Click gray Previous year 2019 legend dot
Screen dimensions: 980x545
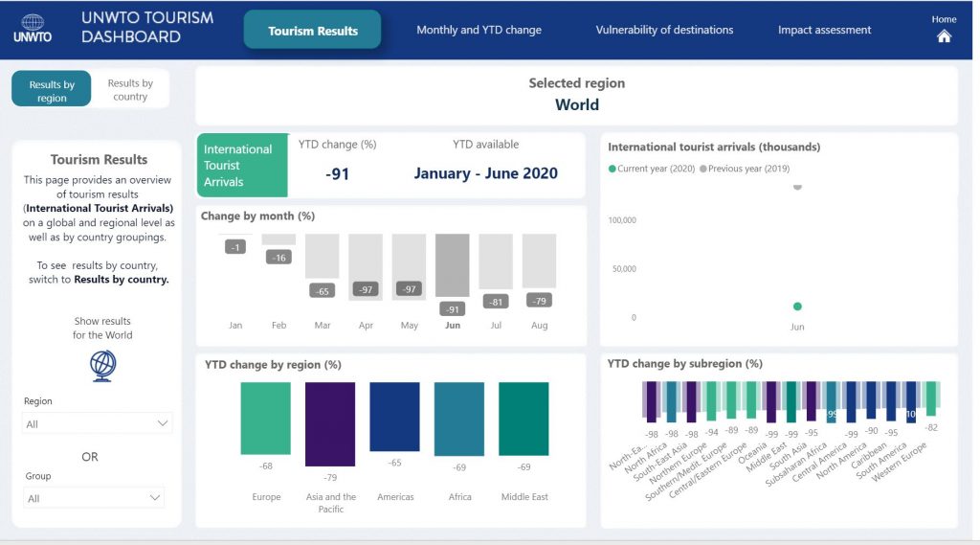pos(703,169)
